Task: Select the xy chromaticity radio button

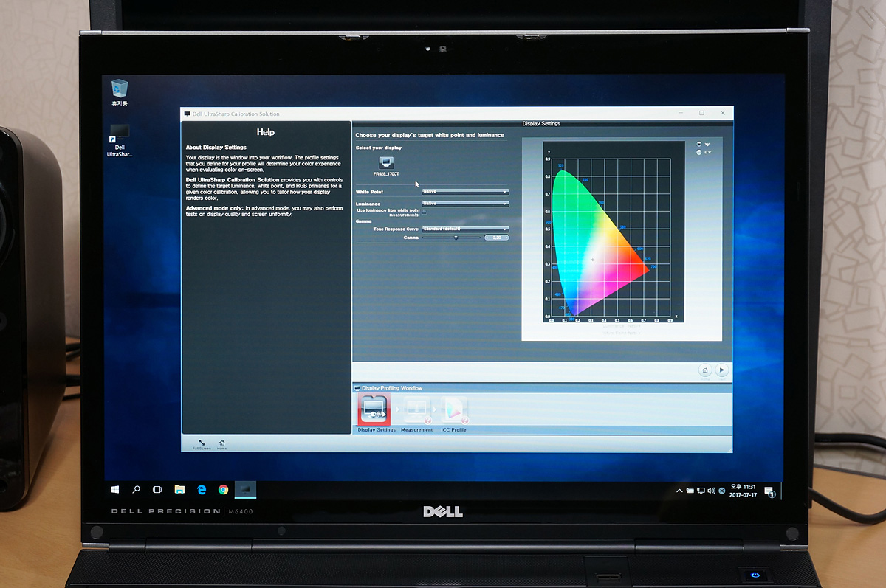Action: pyautogui.click(x=698, y=144)
